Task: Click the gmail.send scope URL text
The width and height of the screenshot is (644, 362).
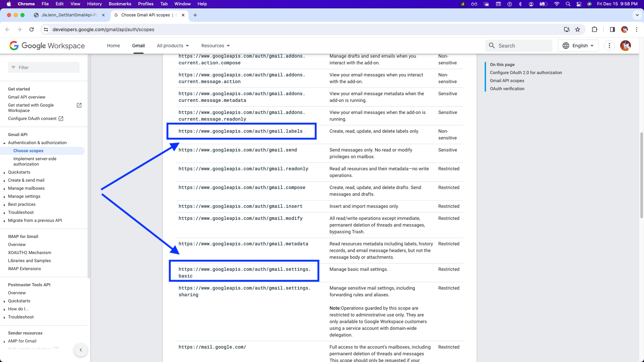Action: [x=237, y=150]
